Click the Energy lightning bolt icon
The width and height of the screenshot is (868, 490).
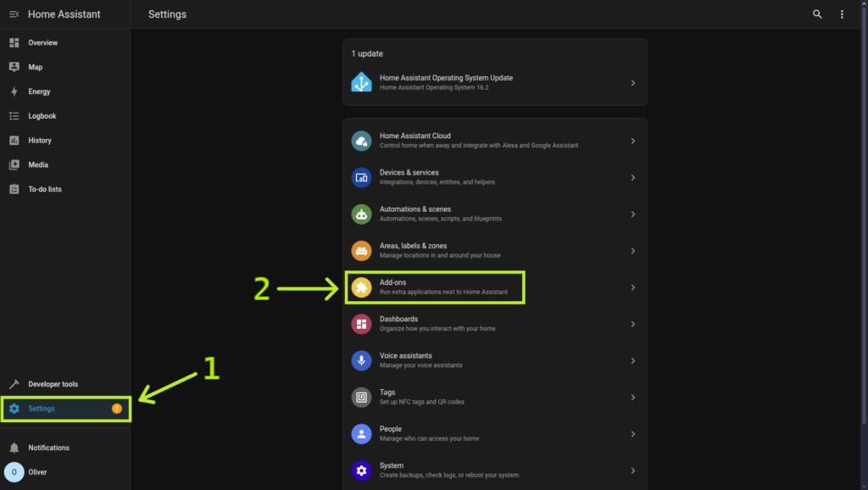pos(14,92)
